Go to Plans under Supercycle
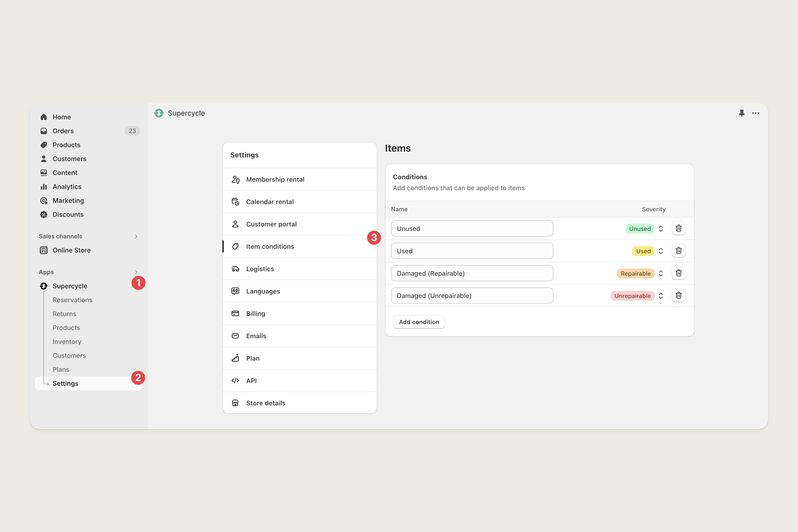Image resolution: width=798 pixels, height=532 pixels. (61, 369)
